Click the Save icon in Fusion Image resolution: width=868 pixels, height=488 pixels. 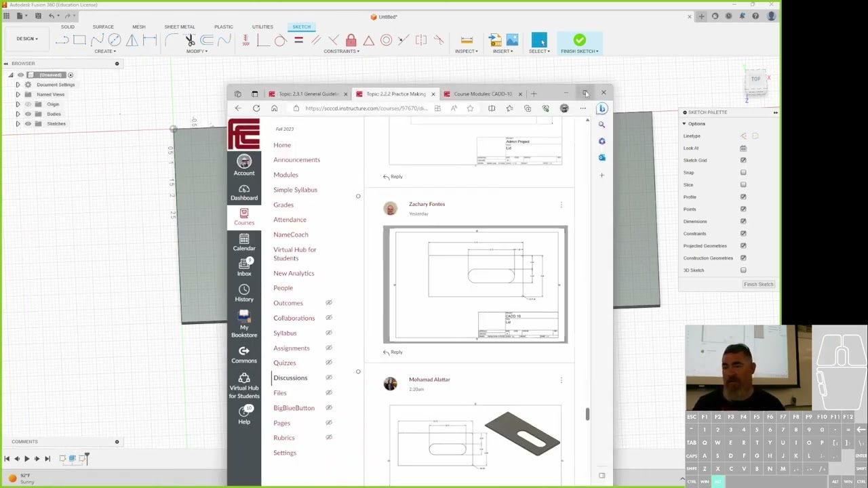[38, 16]
